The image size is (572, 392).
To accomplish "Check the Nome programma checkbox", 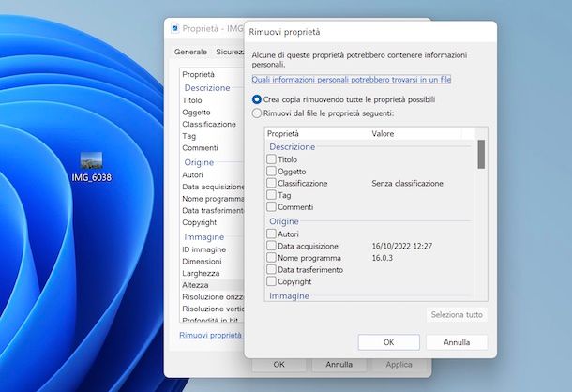I will [271, 257].
